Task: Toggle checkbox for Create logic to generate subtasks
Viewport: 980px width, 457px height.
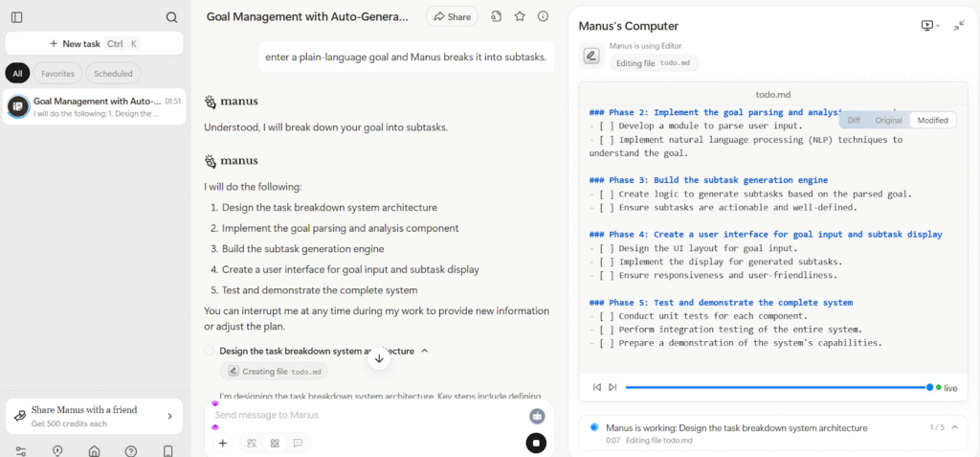Action: [x=606, y=194]
